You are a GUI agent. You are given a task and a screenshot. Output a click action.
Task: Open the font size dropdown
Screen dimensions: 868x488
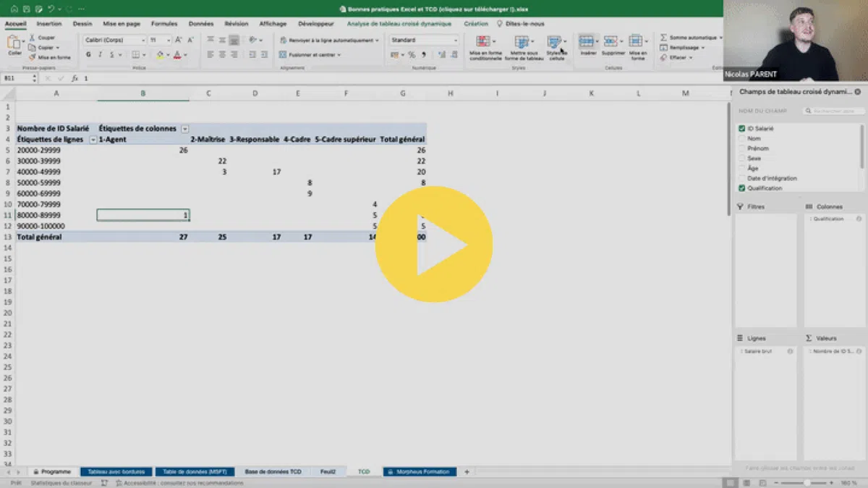[169, 41]
